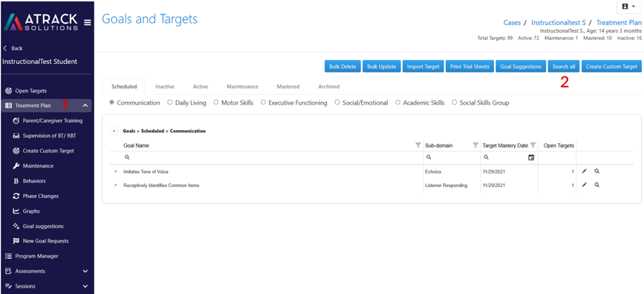The width and height of the screenshot is (644, 294).
Task: Open the calendar date picker icon
Action: (x=532, y=157)
